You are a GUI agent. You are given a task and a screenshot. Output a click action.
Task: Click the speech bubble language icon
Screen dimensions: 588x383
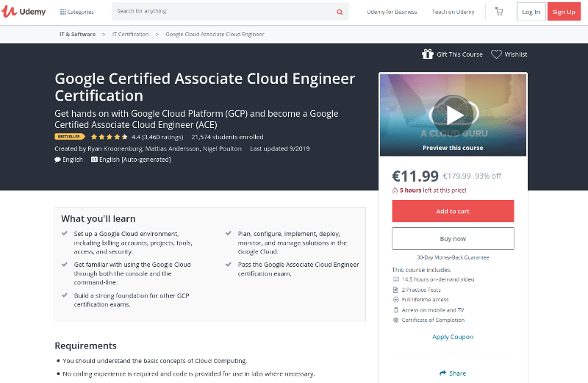pos(57,160)
